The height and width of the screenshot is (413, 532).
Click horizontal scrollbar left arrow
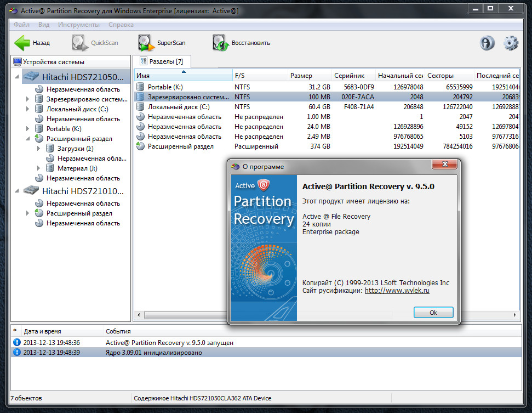pyautogui.click(x=139, y=315)
